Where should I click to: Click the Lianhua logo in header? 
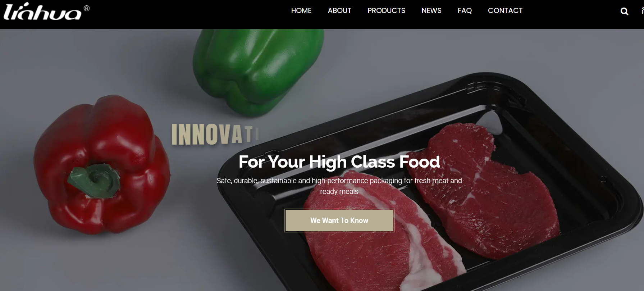pyautogui.click(x=43, y=12)
